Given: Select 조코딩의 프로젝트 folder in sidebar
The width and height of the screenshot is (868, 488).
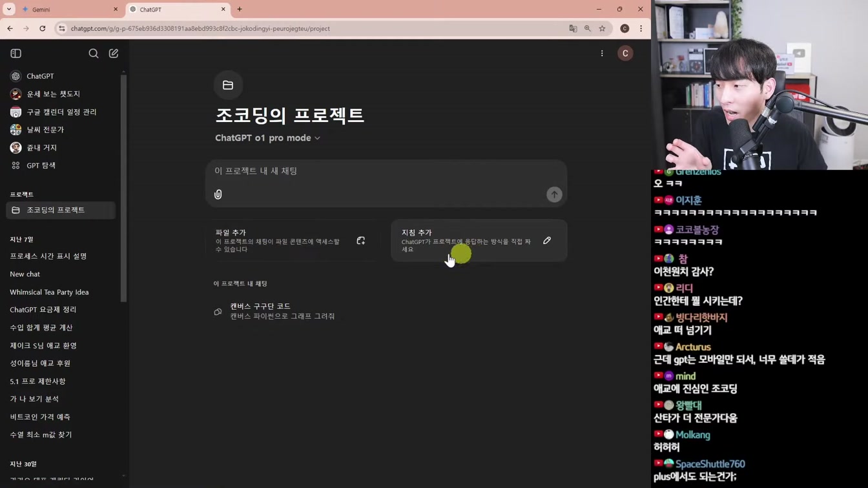Looking at the screenshot, I should pos(61,210).
